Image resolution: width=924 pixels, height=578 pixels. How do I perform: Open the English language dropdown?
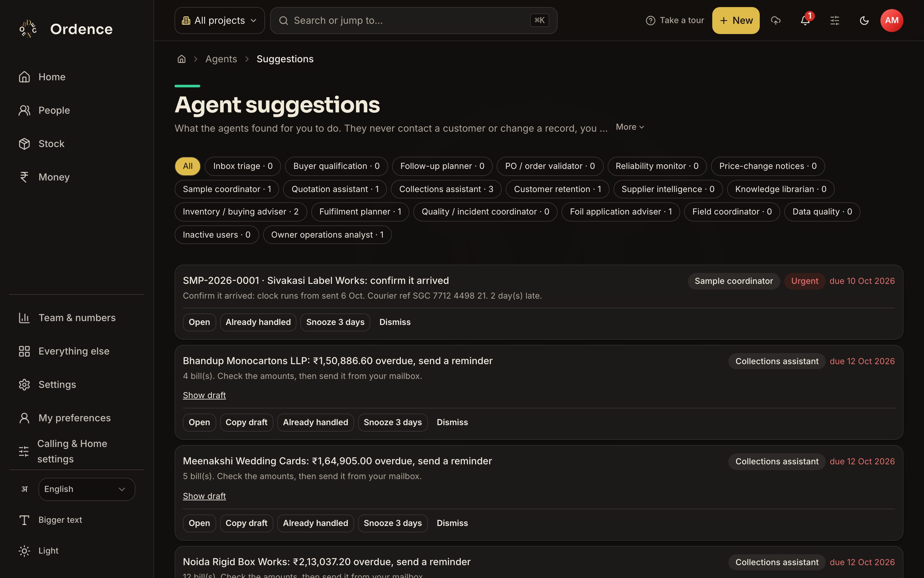click(87, 489)
